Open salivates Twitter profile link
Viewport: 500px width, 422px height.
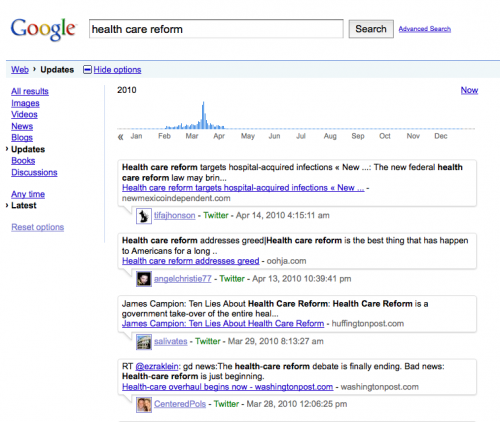[x=171, y=341]
